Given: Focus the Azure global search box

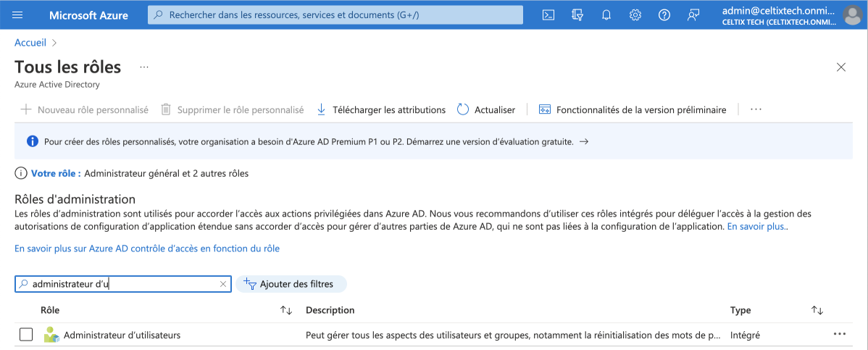Looking at the screenshot, I should (x=335, y=15).
